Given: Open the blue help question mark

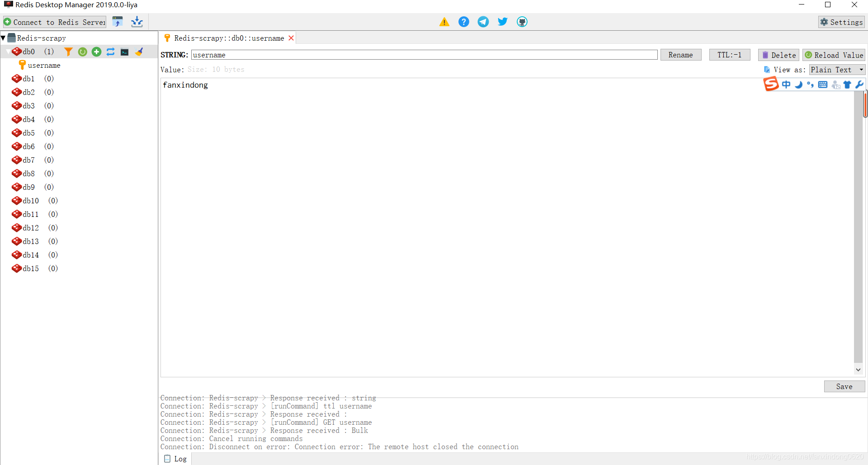Looking at the screenshot, I should click(x=464, y=22).
